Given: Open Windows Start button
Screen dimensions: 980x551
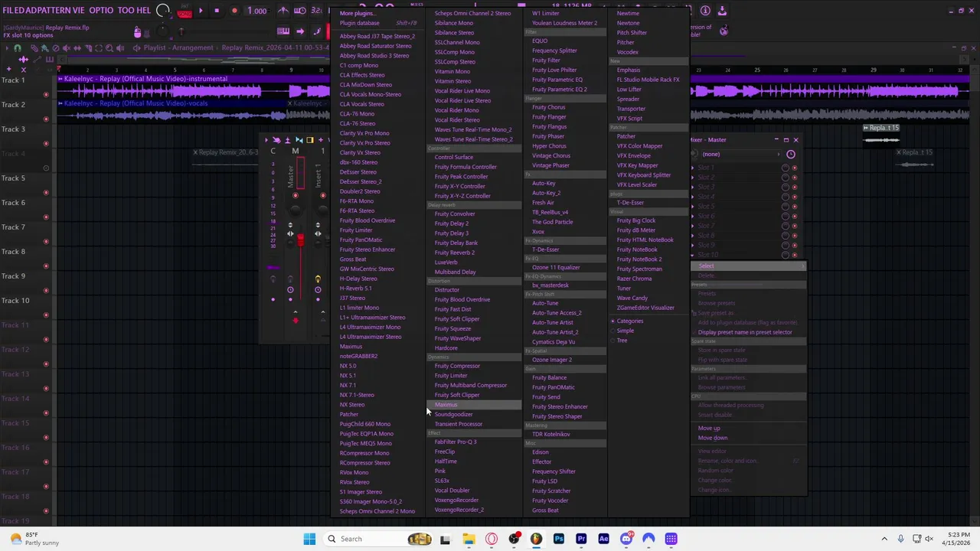Looking at the screenshot, I should (309, 539).
